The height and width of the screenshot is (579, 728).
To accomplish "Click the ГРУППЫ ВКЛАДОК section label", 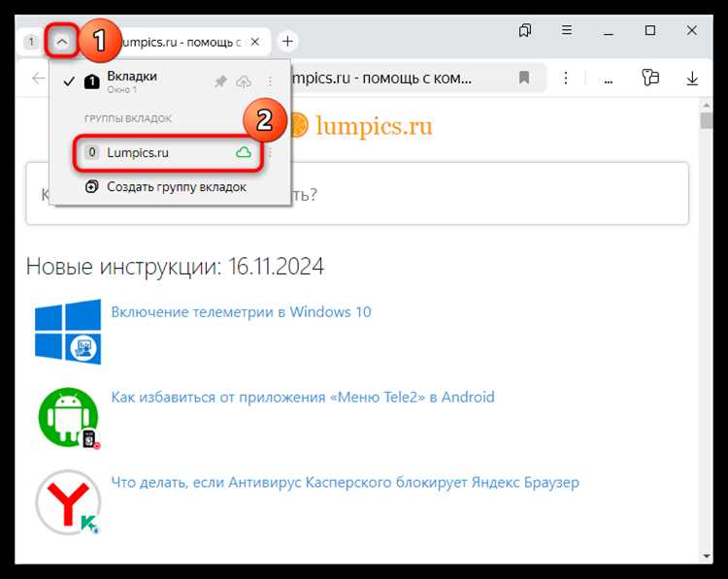I will tap(128, 118).
